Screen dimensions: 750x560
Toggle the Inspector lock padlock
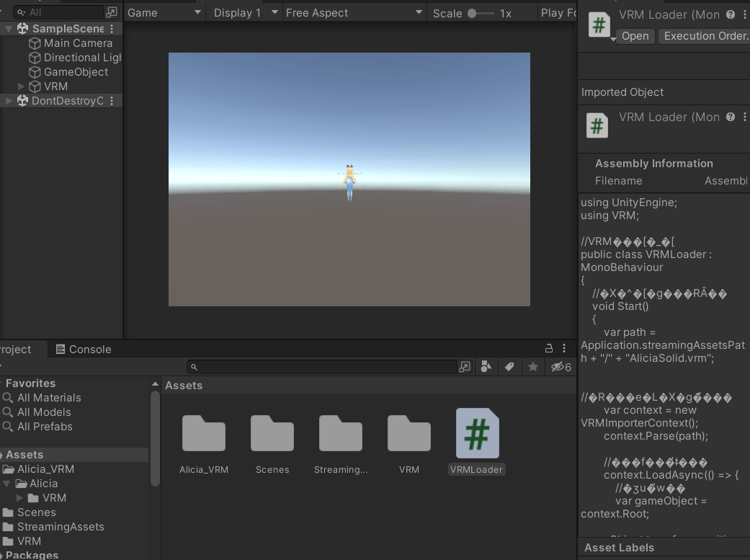548,348
